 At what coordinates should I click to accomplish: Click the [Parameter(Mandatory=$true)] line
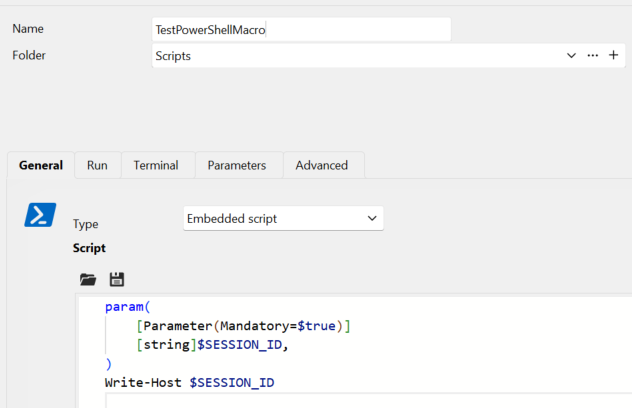click(243, 326)
